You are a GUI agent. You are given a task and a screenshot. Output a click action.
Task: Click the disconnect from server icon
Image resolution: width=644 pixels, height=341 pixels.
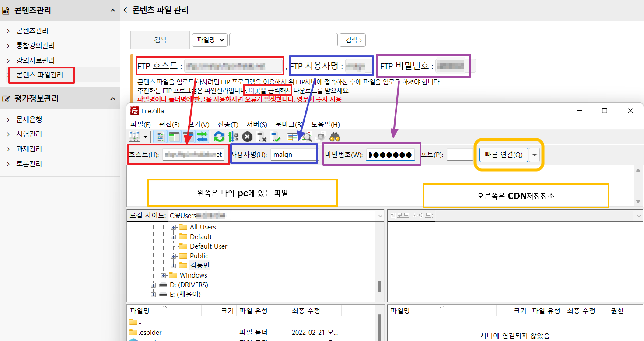click(x=262, y=137)
